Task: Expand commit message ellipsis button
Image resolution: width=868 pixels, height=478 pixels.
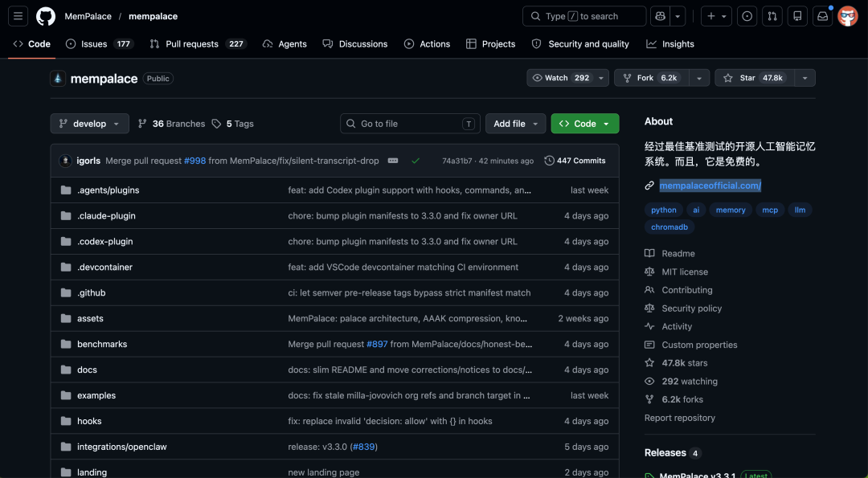Action: [393, 161]
